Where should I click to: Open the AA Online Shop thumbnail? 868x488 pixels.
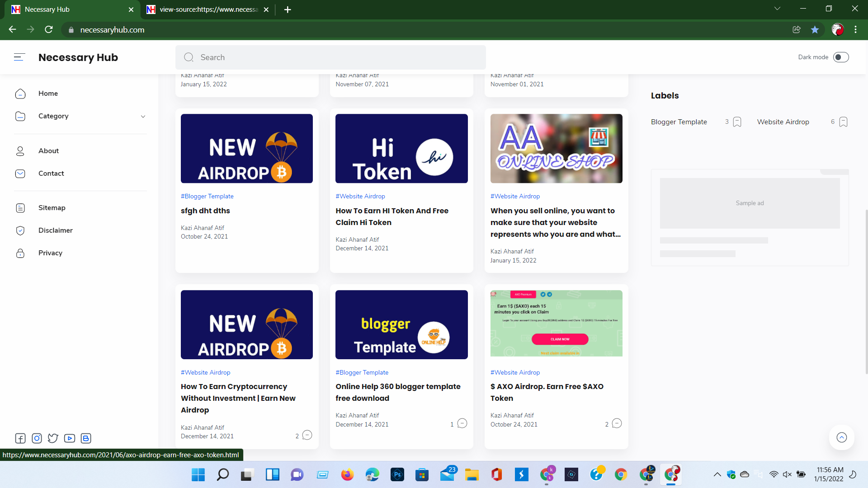tap(556, 149)
